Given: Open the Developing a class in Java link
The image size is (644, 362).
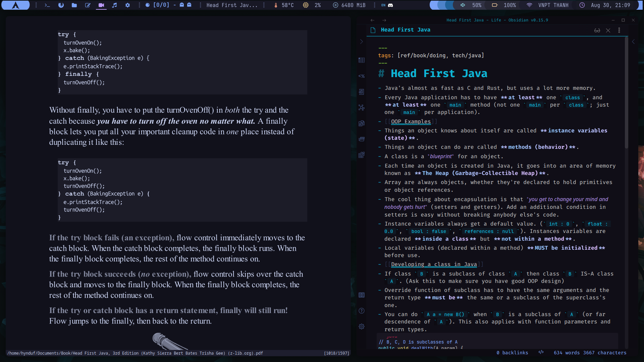Looking at the screenshot, I should [x=434, y=264].
